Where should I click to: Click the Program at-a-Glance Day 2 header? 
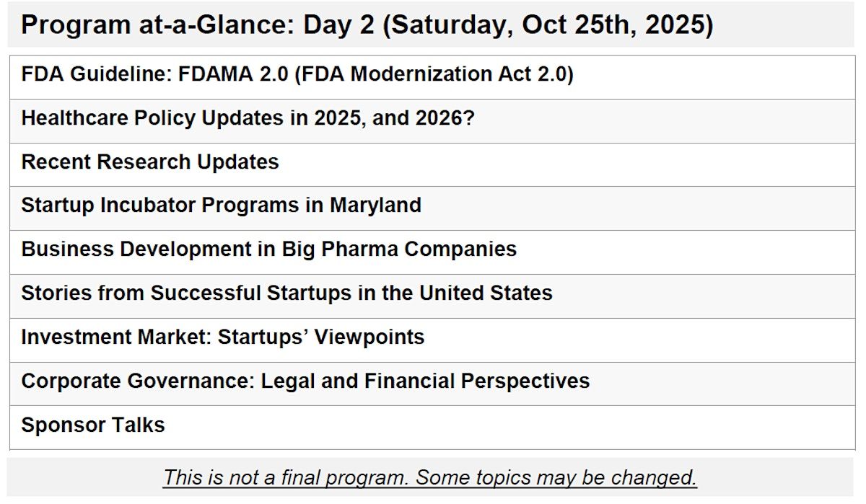431,25
